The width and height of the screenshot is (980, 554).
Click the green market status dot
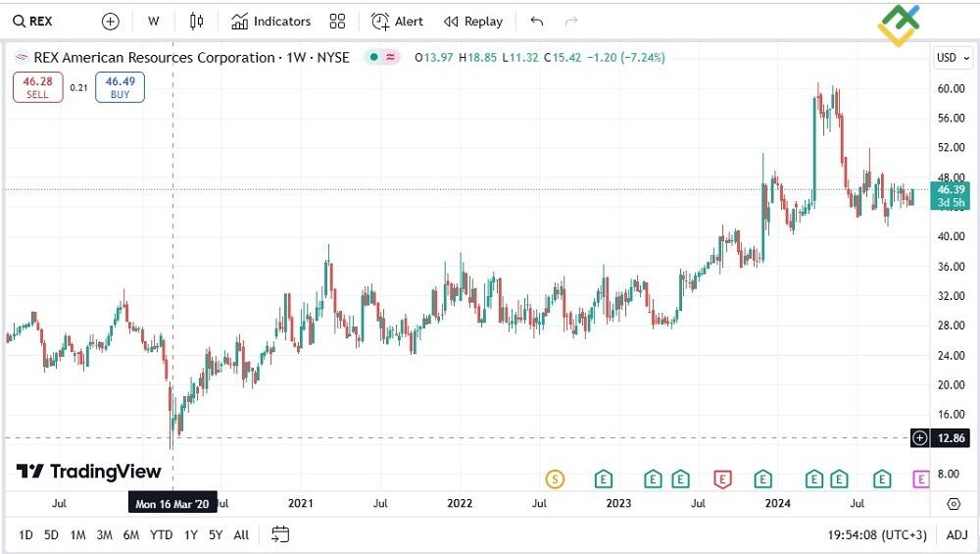pyautogui.click(x=373, y=57)
